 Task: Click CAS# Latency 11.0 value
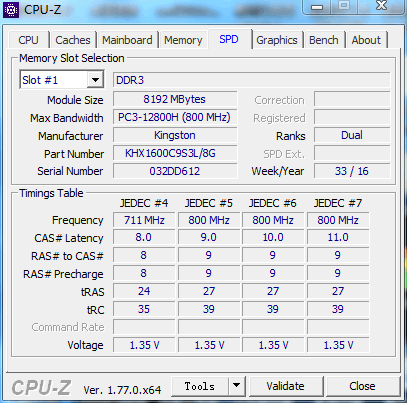click(x=338, y=238)
